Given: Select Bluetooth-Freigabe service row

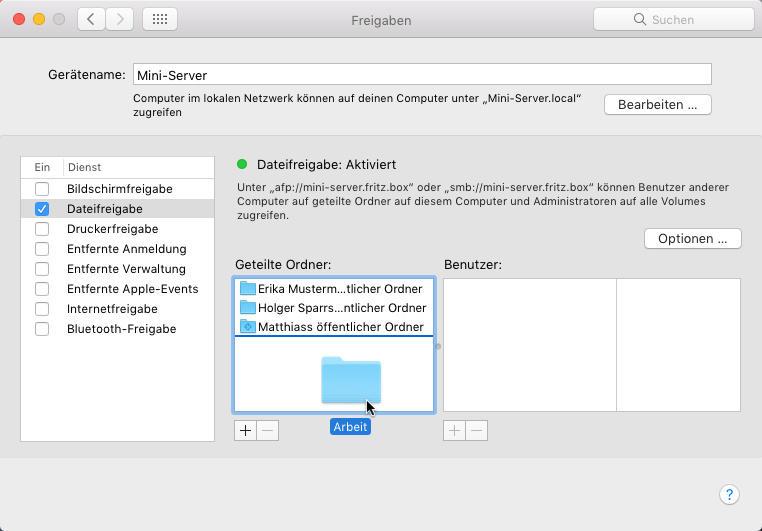Looking at the screenshot, I should pos(118,329).
